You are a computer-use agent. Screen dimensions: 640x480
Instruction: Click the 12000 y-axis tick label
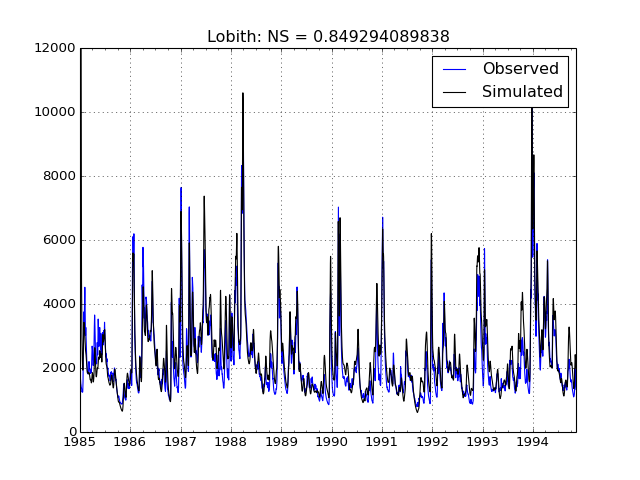[54, 48]
